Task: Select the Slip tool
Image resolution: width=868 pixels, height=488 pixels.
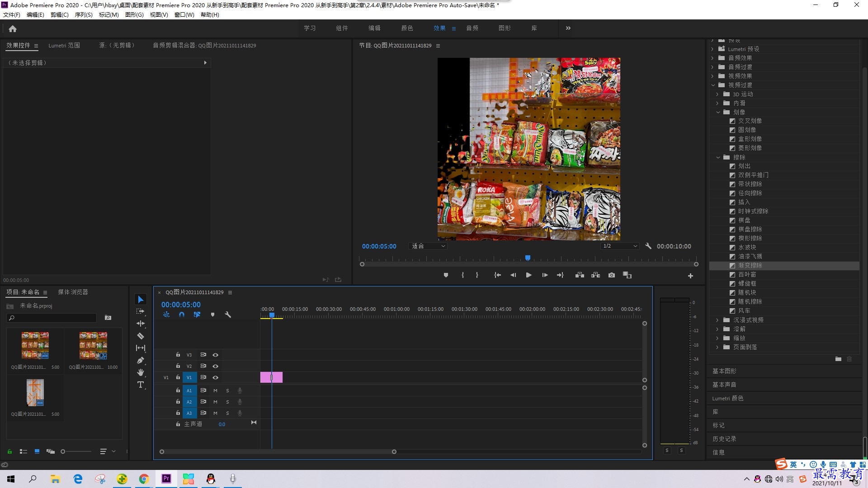Action: 141,348
